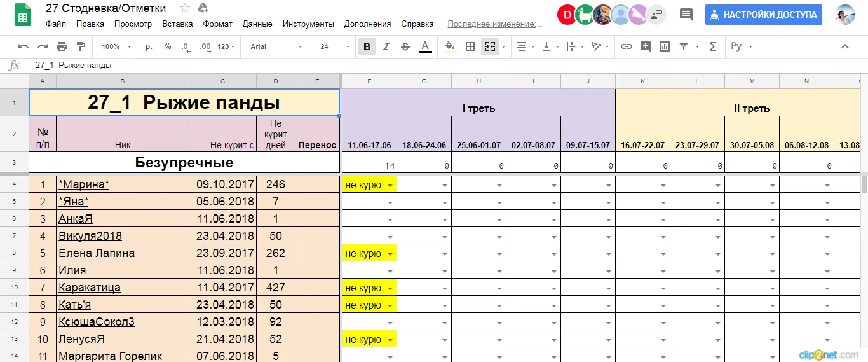This screenshot has width=868, height=362.
Task: Open the Вставка menu
Action: (177, 24)
